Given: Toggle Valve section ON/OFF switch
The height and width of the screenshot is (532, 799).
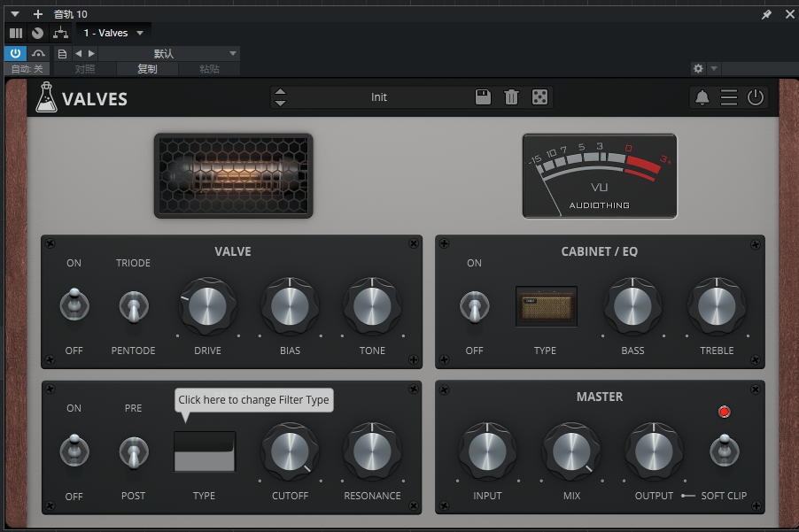Looking at the screenshot, I should [x=74, y=305].
